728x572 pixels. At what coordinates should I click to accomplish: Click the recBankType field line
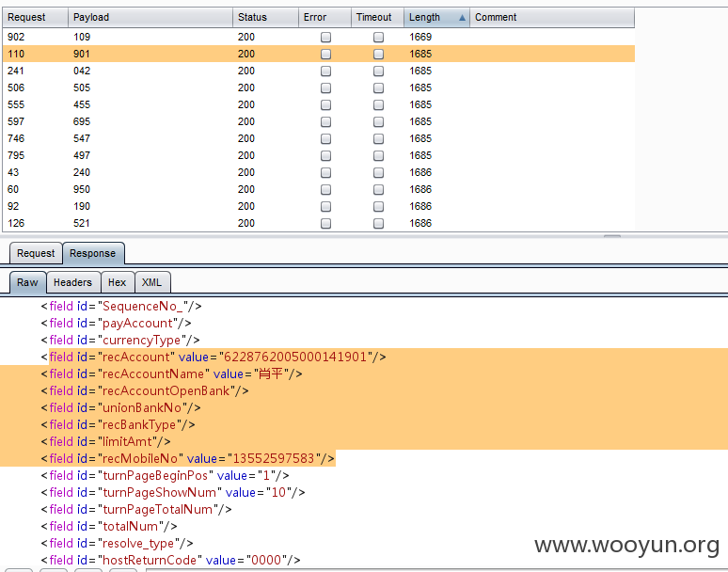[118, 425]
